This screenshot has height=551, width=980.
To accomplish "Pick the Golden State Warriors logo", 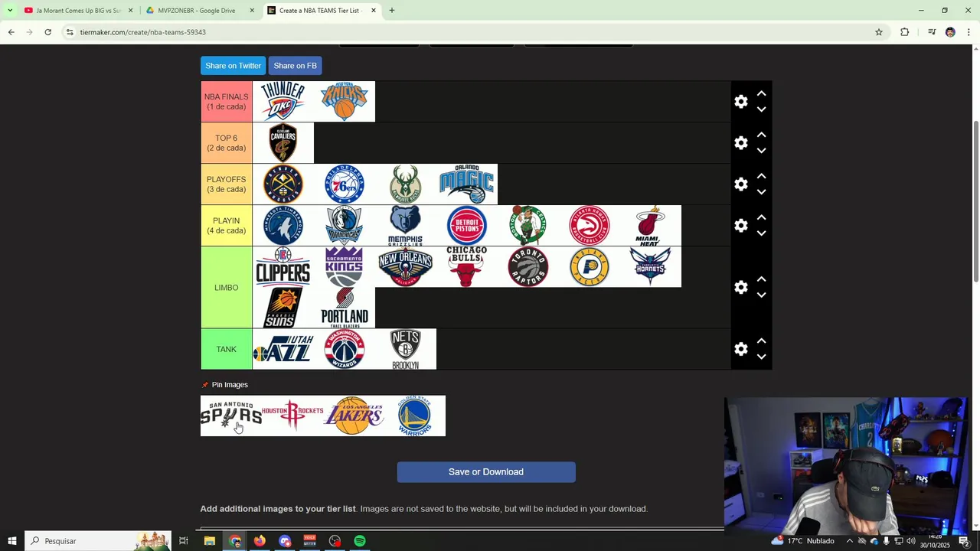I will (x=415, y=416).
